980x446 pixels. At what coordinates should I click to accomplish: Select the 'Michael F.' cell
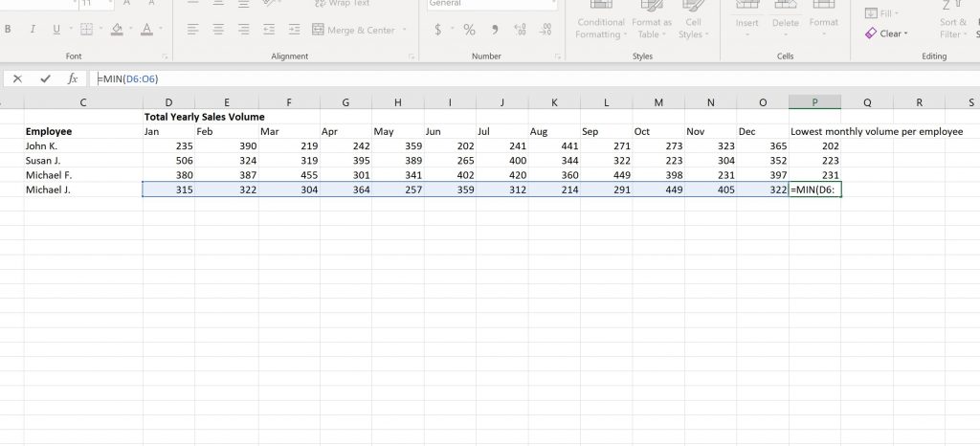pyautogui.click(x=84, y=175)
